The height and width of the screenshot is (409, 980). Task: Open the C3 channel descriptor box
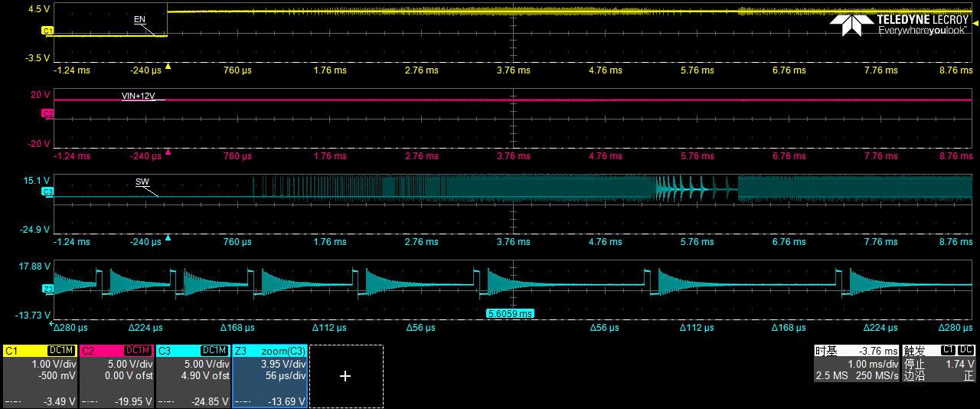pyautogui.click(x=193, y=376)
